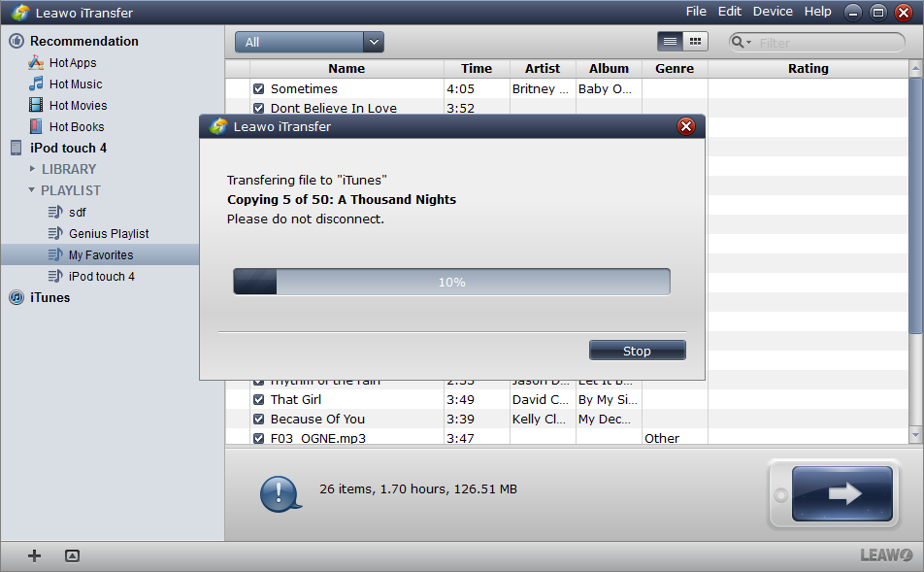Viewport: 924px width, 572px height.
Task: Click the Recommendation clock icon in sidebar
Action: pos(16,41)
